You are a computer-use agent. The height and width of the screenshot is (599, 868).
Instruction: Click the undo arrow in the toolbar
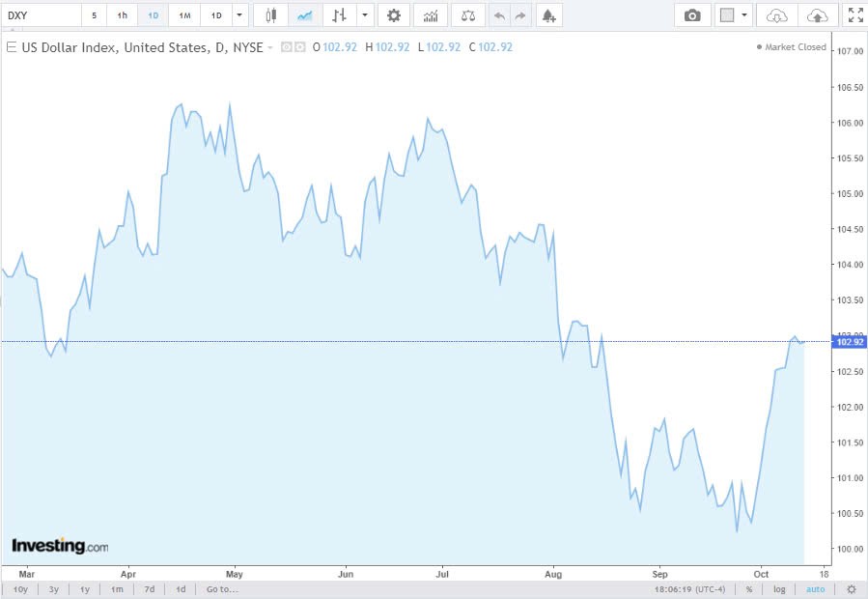coord(499,14)
